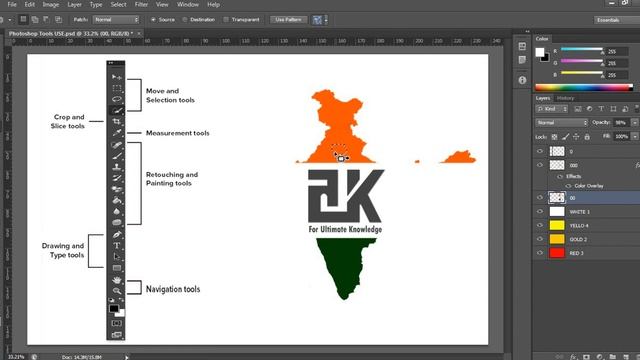Open the Filter menu

coord(141,4)
